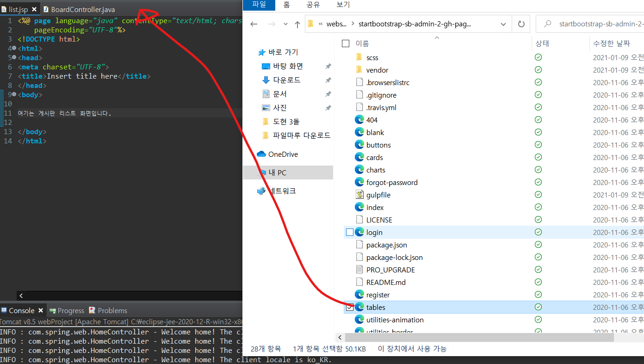Click the address bar path field
This screenshot has height=364, width=644.
(x=409, y=24)
